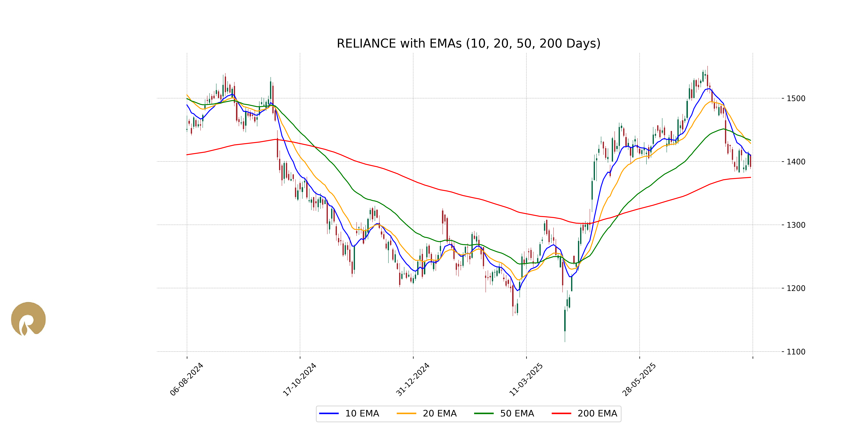Click the '200 EMA' legend label

click(597, 413)
